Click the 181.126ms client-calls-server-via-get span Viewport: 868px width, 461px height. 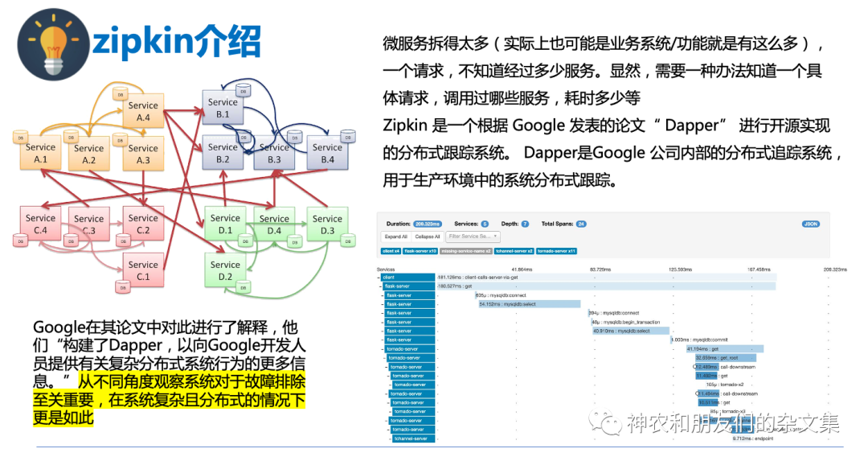[x=606, y=277]
